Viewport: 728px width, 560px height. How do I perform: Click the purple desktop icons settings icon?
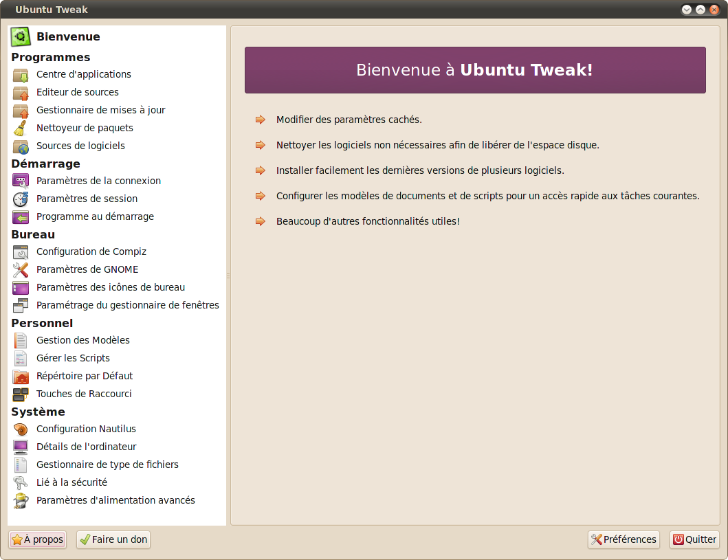tap(21, 288)
